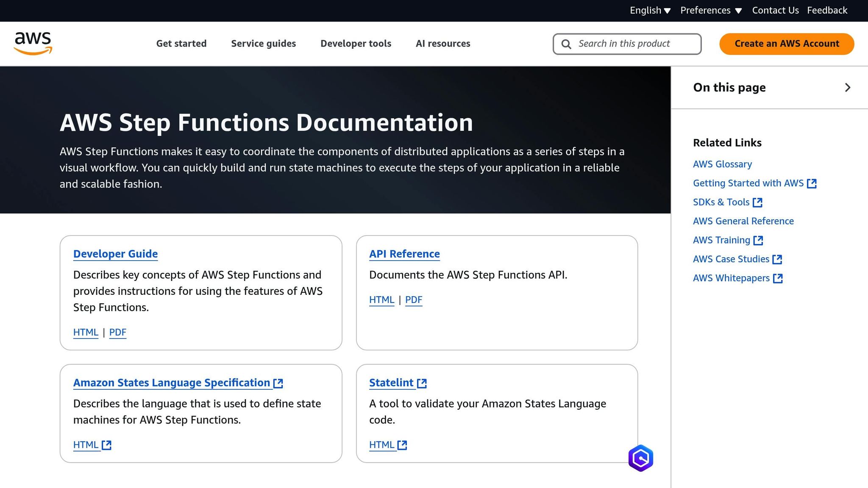The image size is (868, 488).
Task: Open the Developer Guide link
Action: [x=115, y=254]
